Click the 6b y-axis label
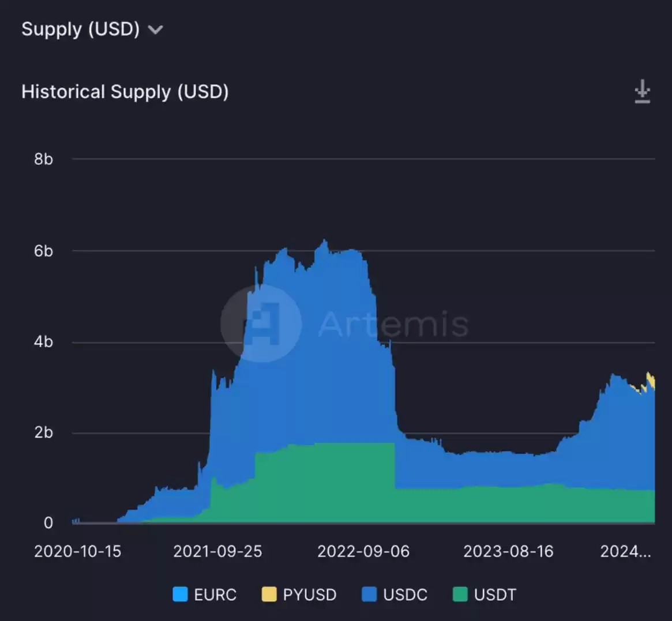This screenshot has width=672, height=621. coord(43,251)
